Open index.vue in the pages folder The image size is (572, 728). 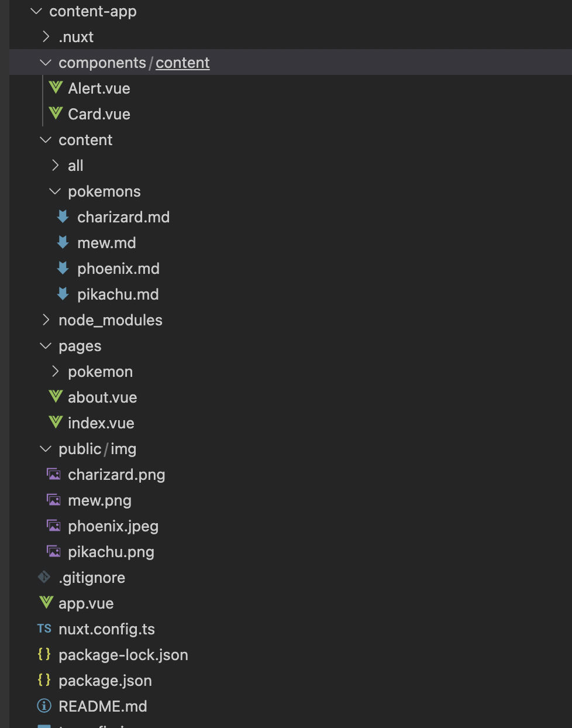pyautogui.click(x=101, y=423)
